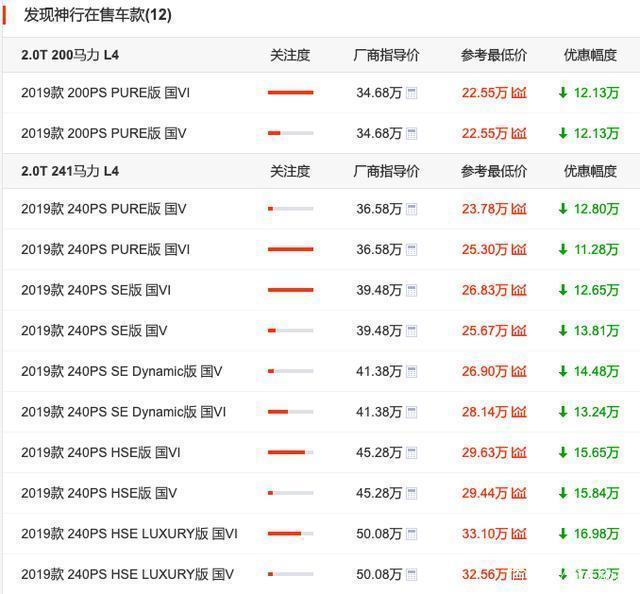Show price trend chart icon beside 23.78万

click(x=519, y=209)
